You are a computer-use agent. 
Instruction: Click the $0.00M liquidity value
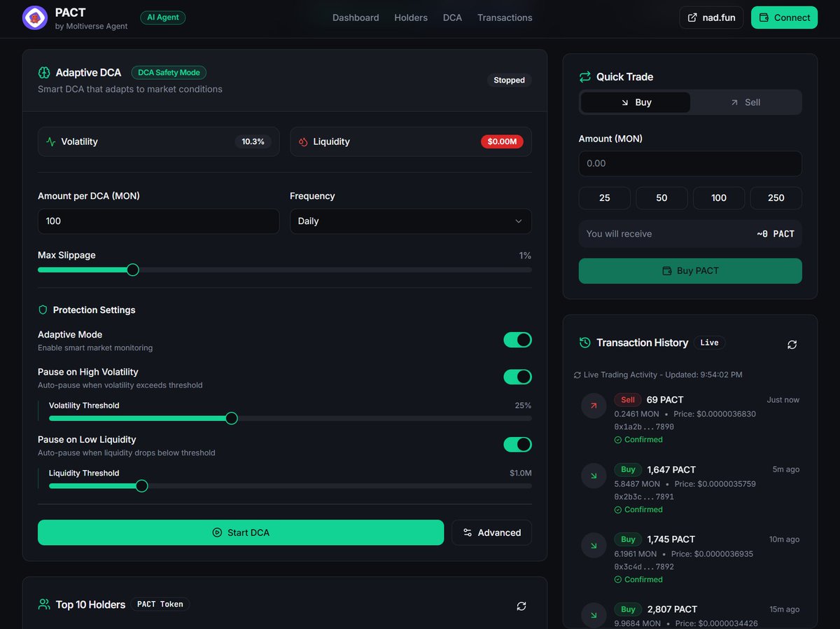[503, 141]
